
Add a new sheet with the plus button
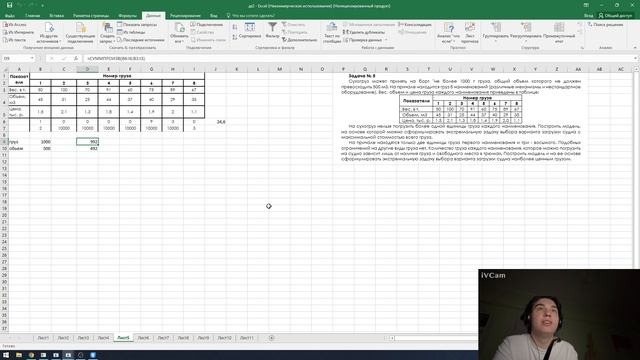point(271,338)
